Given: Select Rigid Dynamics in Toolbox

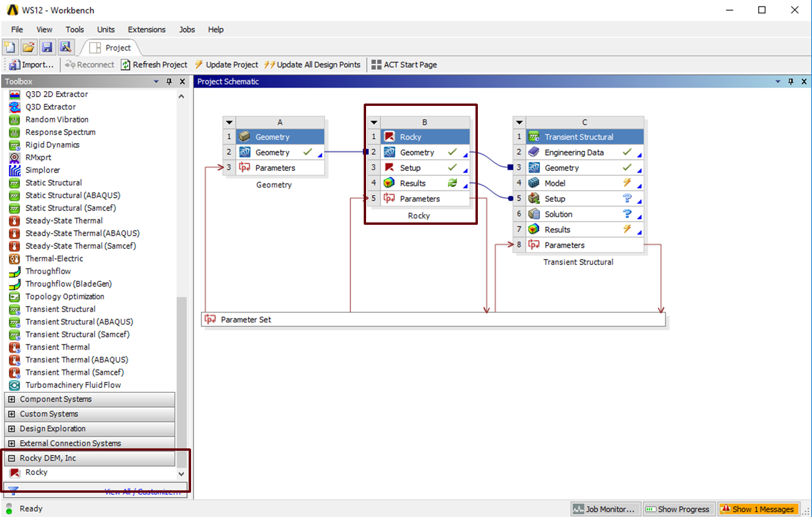Looking at the screenshot, I should (x=52, y=145).
